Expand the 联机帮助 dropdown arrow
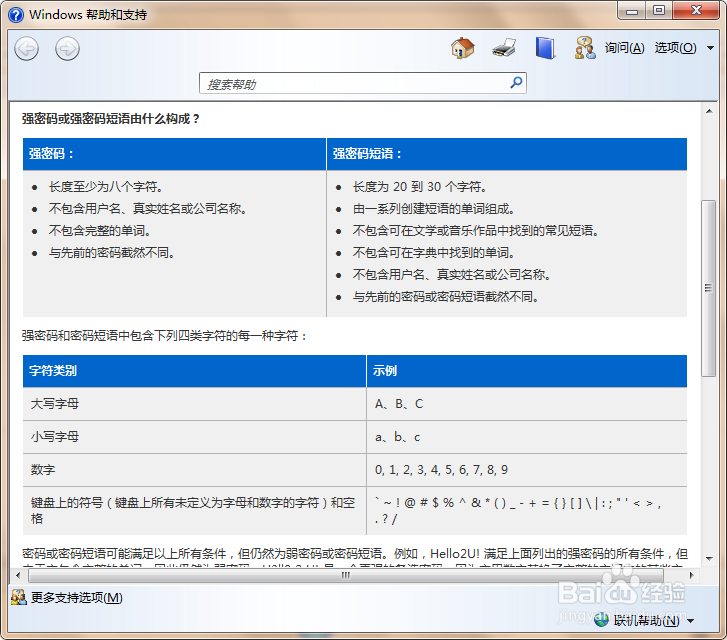Image resolution: width=727 pixels, height=640 pixels. point(690,621)
